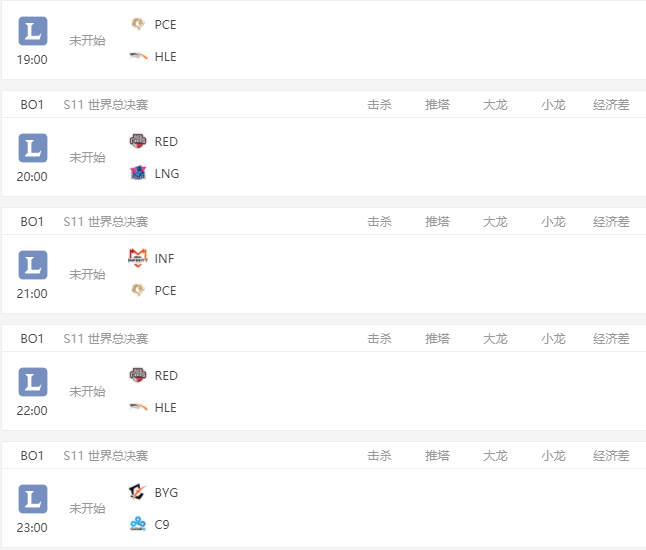
Task: Click 经济差 column header above RED vs LNG
Action: click(x=611, y=105)
